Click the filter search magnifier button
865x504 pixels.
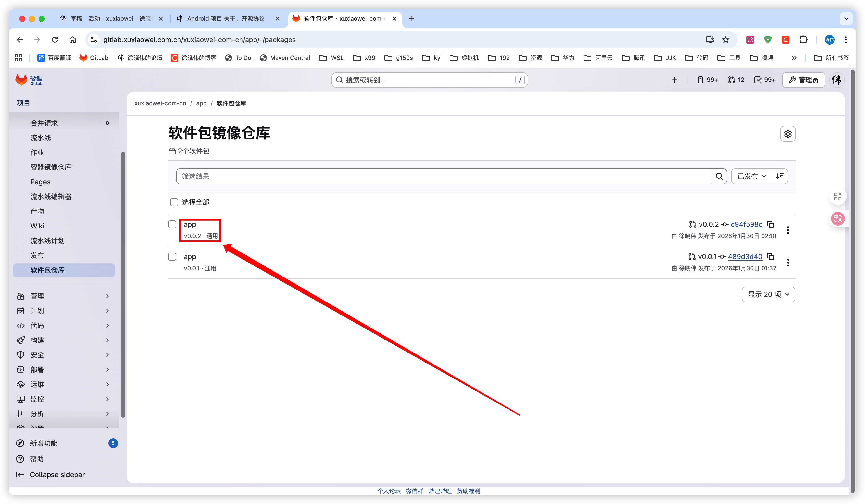click(719, 176)
